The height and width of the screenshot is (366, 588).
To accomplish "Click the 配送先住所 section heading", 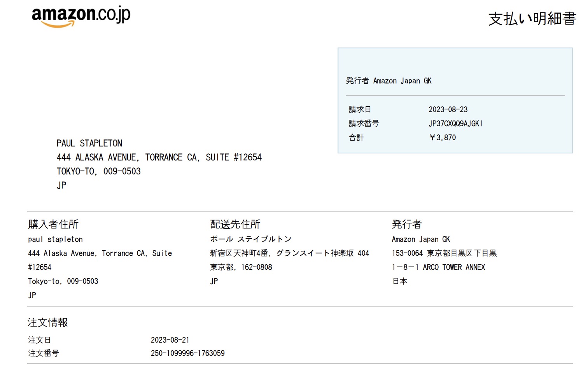I will pos(235,224).
